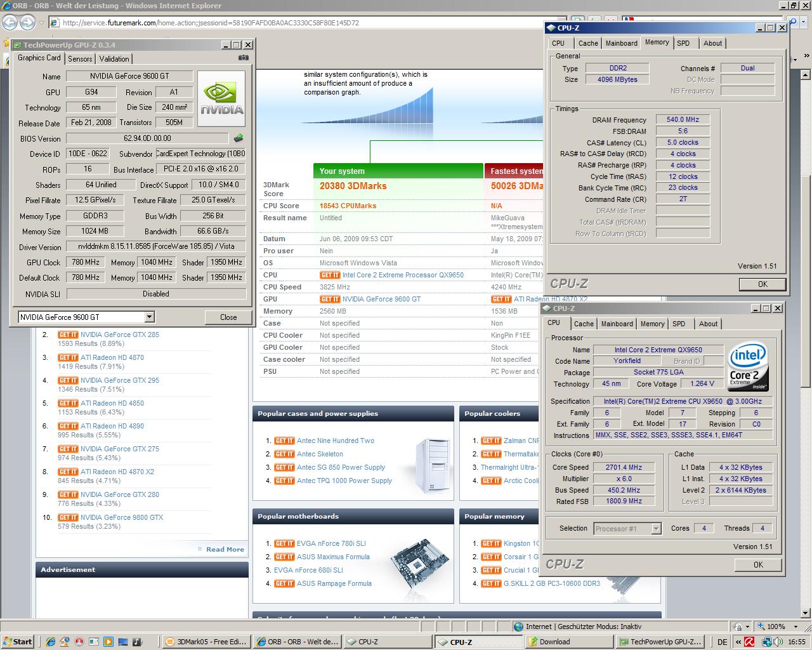Open the graphics card selector dropdown in GPU-Z
812x650 pixels.
point(150,317)
